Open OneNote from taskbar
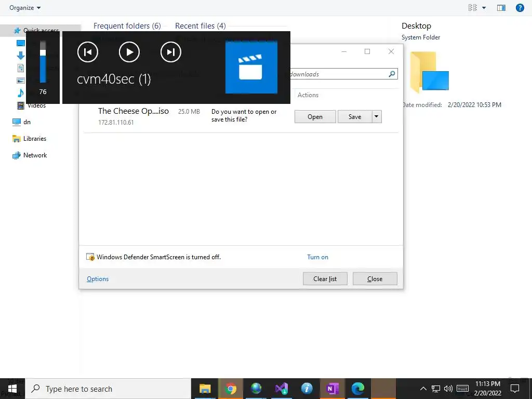The height and width of the screenshot is (399, 532). tap(332, 389)
